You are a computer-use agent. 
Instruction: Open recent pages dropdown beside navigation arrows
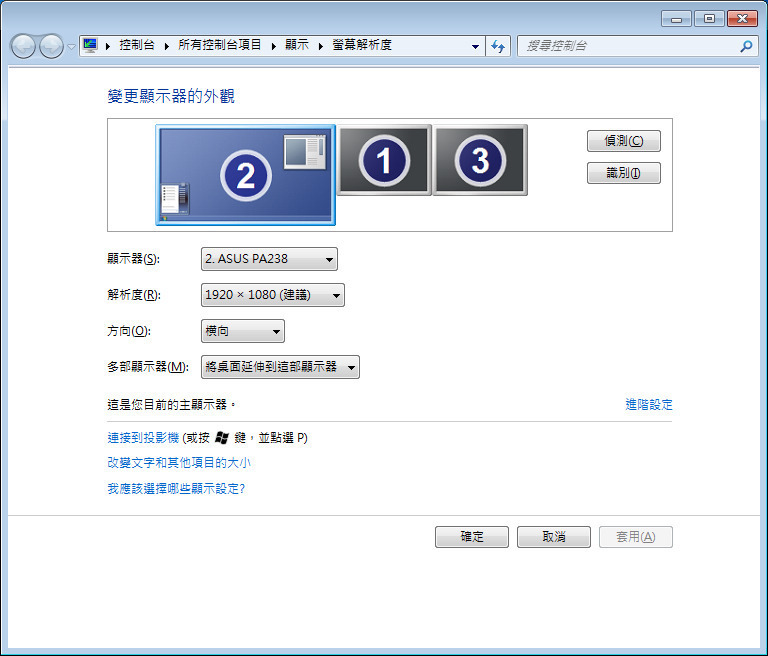pos(72,47)
